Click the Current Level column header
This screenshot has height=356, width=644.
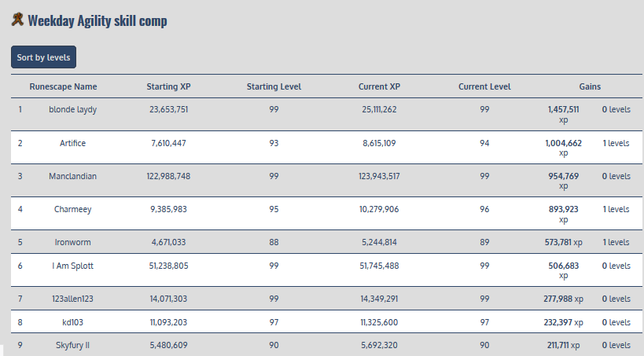pos(484,86)
